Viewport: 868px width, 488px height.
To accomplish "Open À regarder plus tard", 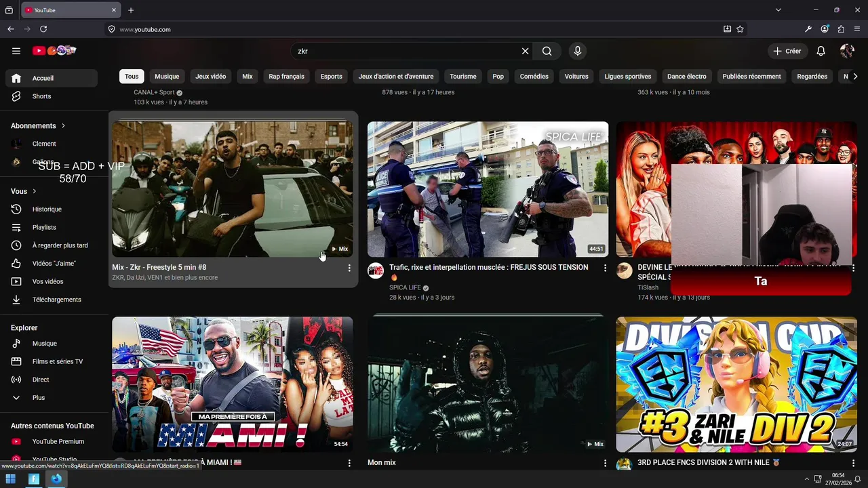I will coord(52,245).
